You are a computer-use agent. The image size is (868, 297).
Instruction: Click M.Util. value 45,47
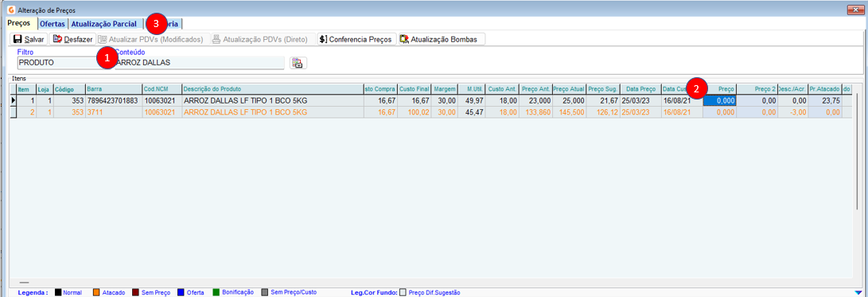point(472,112)
